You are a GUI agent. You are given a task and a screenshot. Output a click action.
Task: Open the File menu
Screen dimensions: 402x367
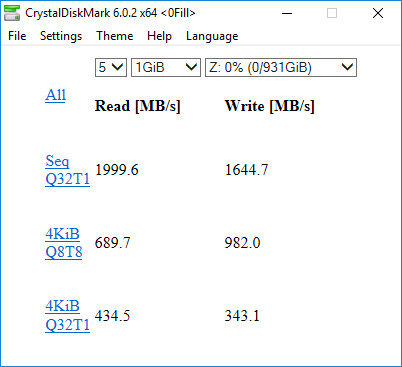pyautogui.click(x=17, y=36)
